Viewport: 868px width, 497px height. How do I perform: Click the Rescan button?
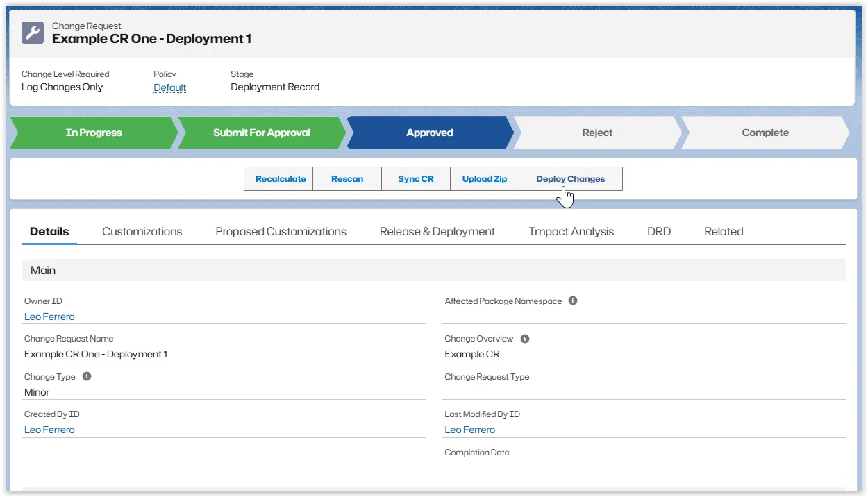347,178
